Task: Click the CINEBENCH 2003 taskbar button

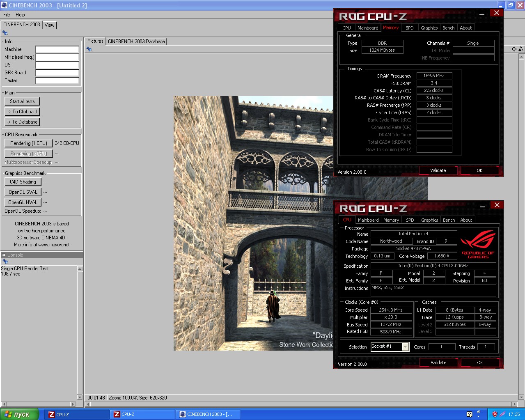Action: click(x=208, y=414)
